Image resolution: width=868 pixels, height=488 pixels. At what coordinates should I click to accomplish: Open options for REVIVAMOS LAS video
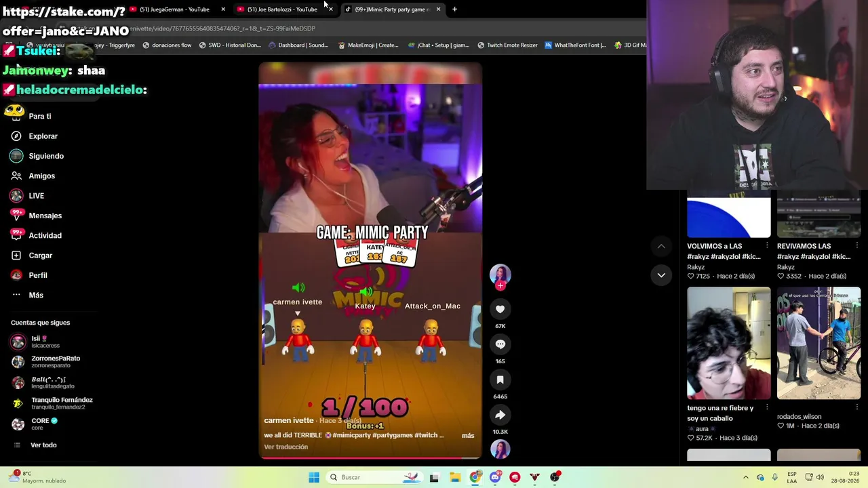click(857, 246)
